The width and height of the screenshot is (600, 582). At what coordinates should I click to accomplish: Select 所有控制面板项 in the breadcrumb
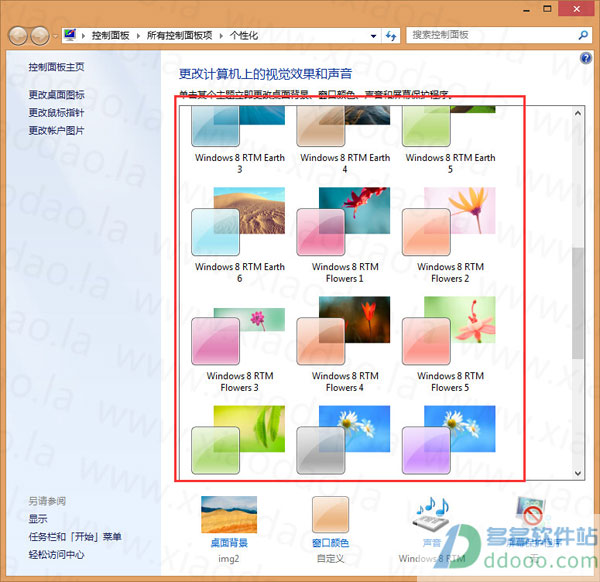tap(179, 36)
